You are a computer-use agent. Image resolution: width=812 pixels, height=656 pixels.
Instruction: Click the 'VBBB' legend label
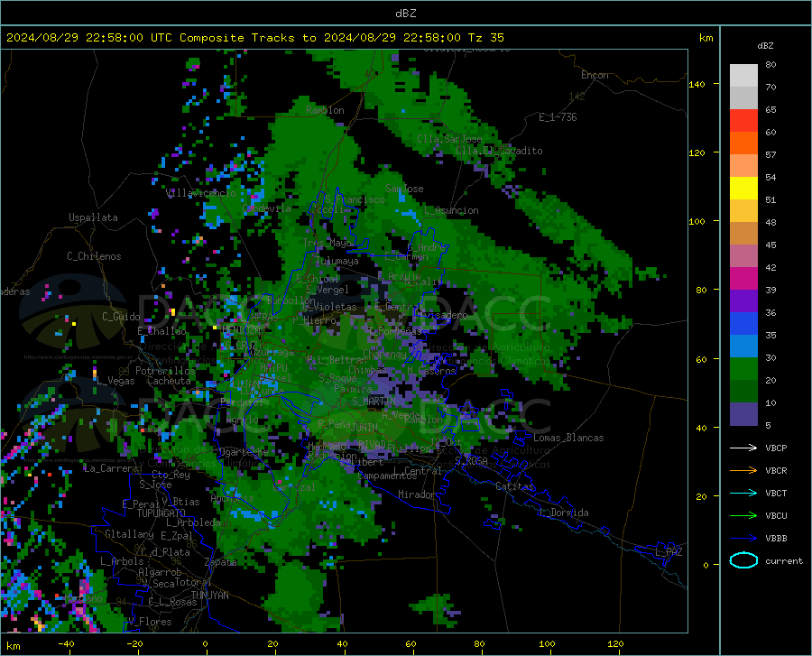[x=776, y=538]
